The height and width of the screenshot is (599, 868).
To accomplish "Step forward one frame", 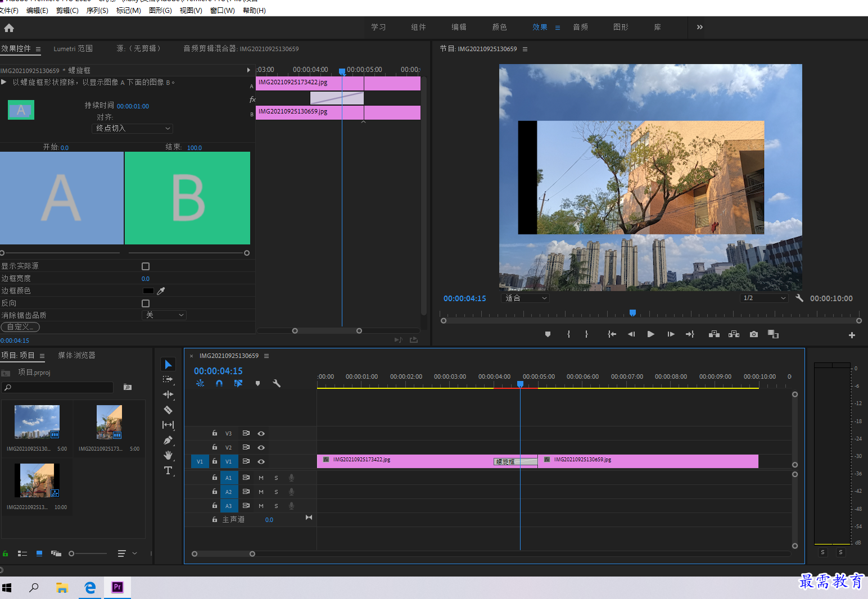I will pyautogui.click(x=671, y=334).
